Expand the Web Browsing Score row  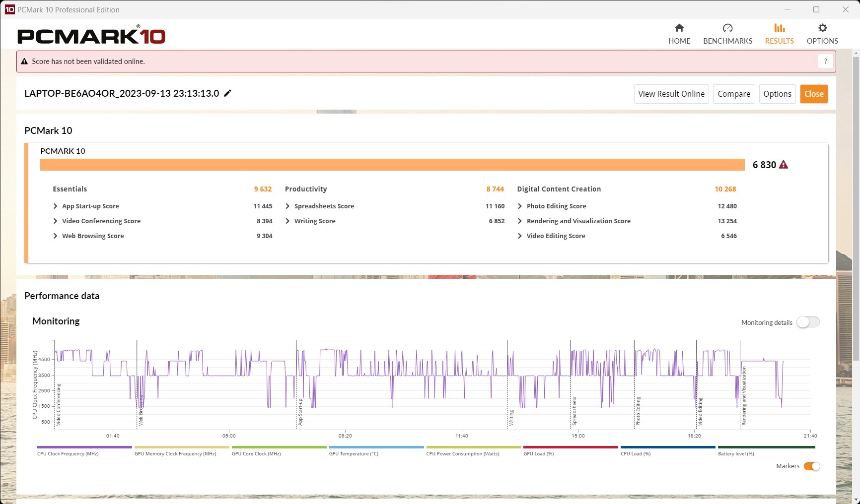55,236
